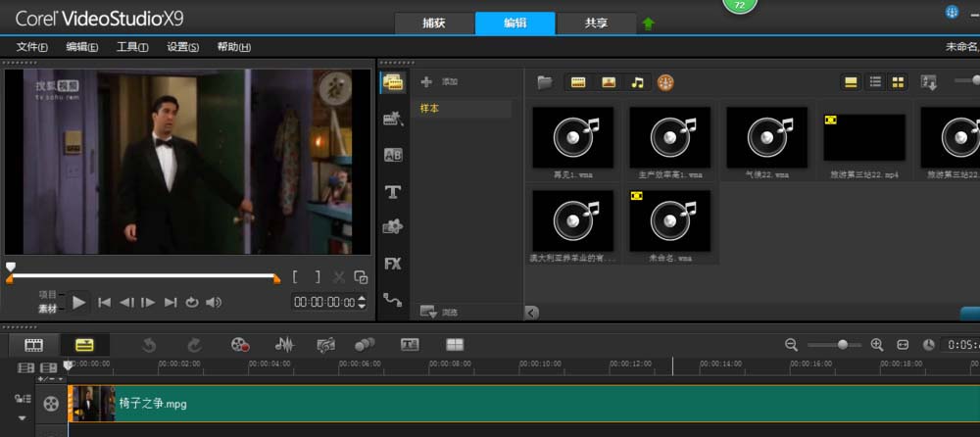Step to the next frame
980x437 pixels.
(x=148, y=303)
